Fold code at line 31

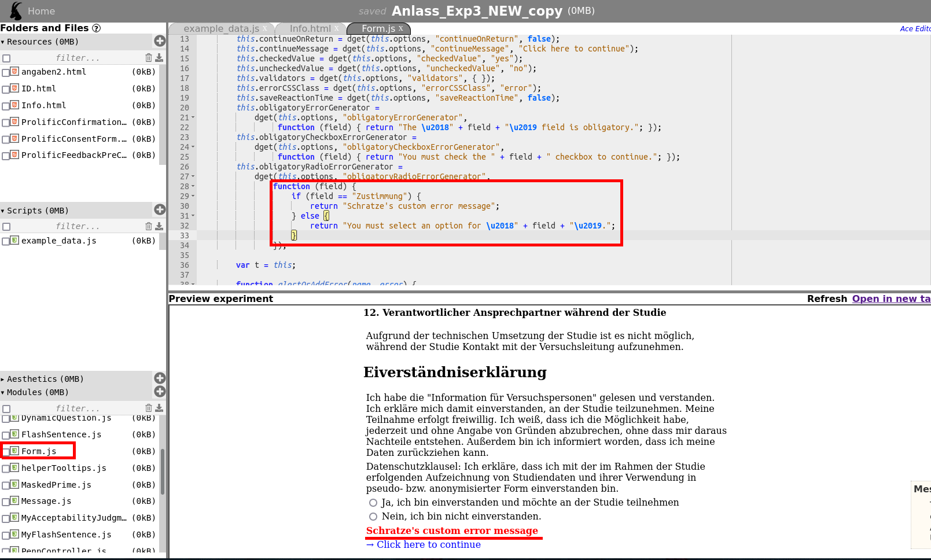click(193, 216)
